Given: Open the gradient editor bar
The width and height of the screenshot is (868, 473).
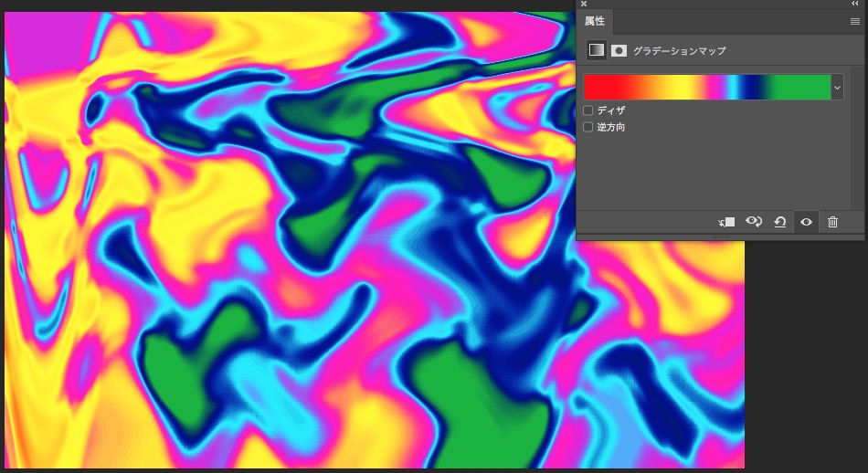Looking at the screenshot, I should tap(707, 88).
